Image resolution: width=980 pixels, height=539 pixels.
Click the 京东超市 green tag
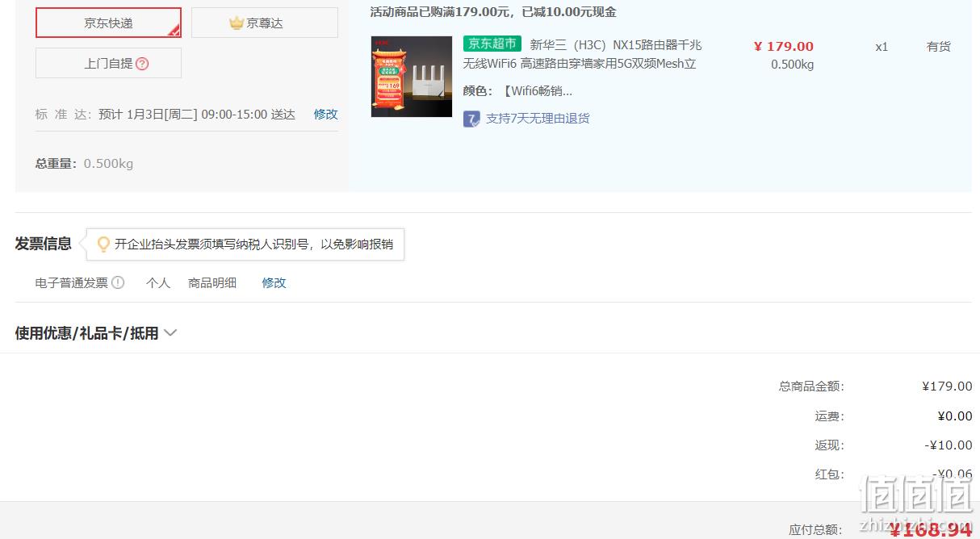[492, 44]
